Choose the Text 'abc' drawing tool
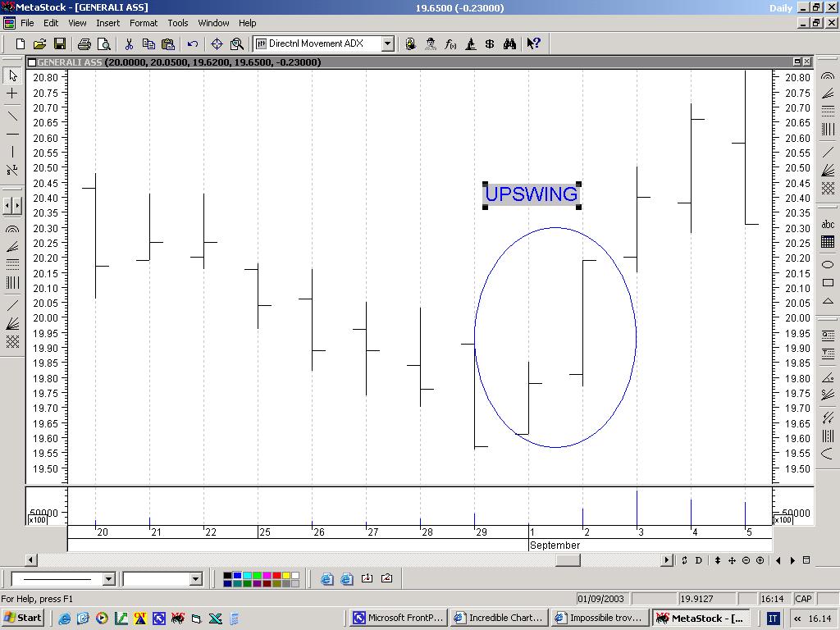This screenshot has height=630, width=840. (x=828, y=224)
